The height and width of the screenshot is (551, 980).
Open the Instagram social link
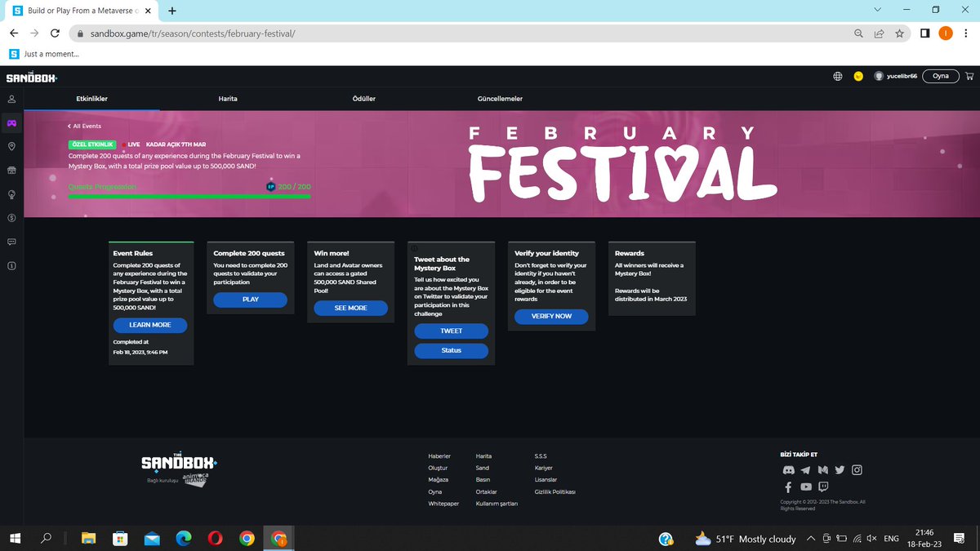pos(857,470)
